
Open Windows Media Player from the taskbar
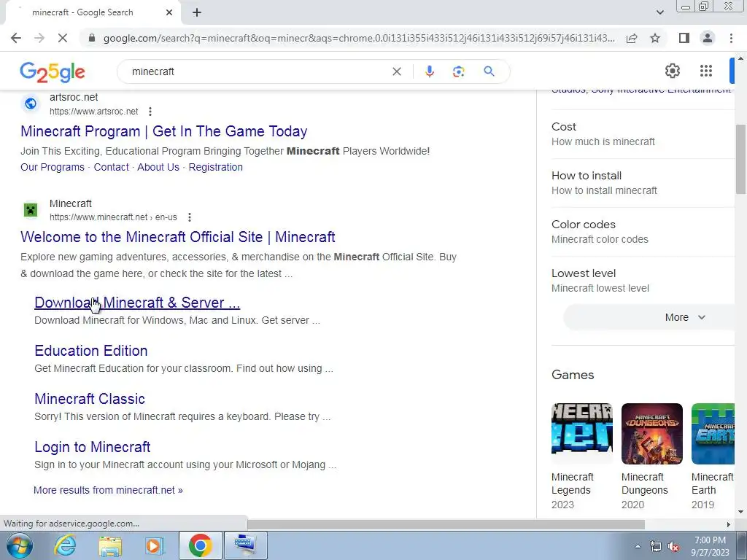point(154,545)
